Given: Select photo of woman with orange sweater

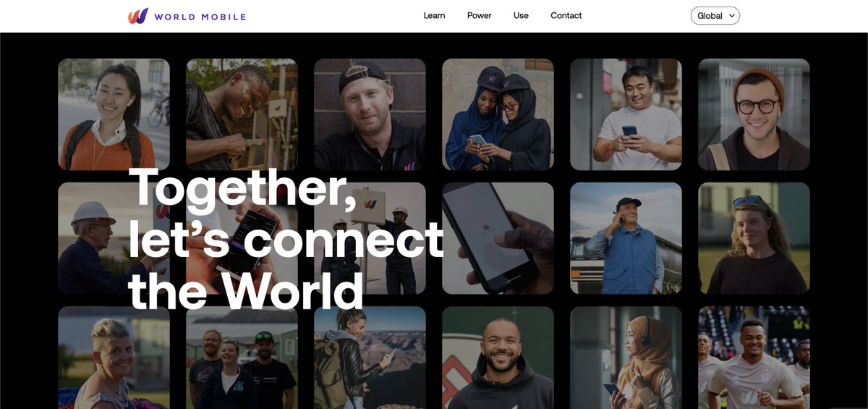Looking at the screenshot, I should tap(114, 114).
